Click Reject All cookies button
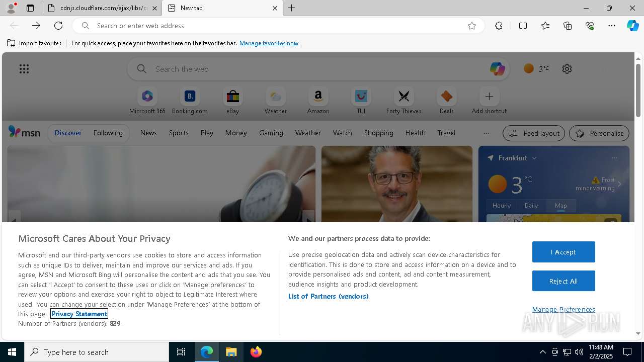The height and width of the screenshot is (362, 644). pyautogui.click(x=563, y=281)
